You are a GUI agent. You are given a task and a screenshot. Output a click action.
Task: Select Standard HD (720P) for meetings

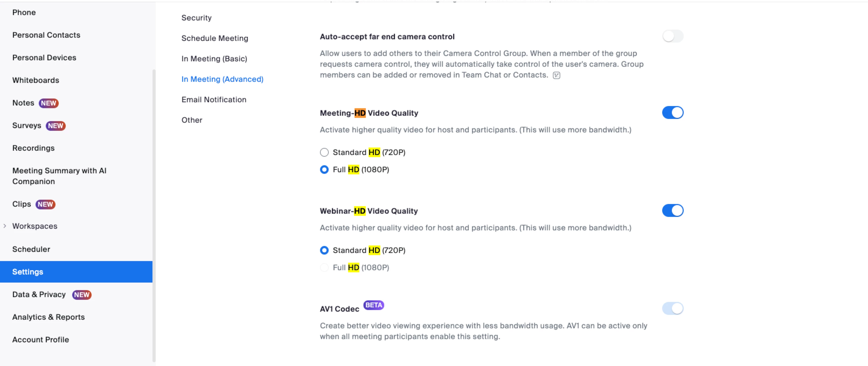coord(324,153)
